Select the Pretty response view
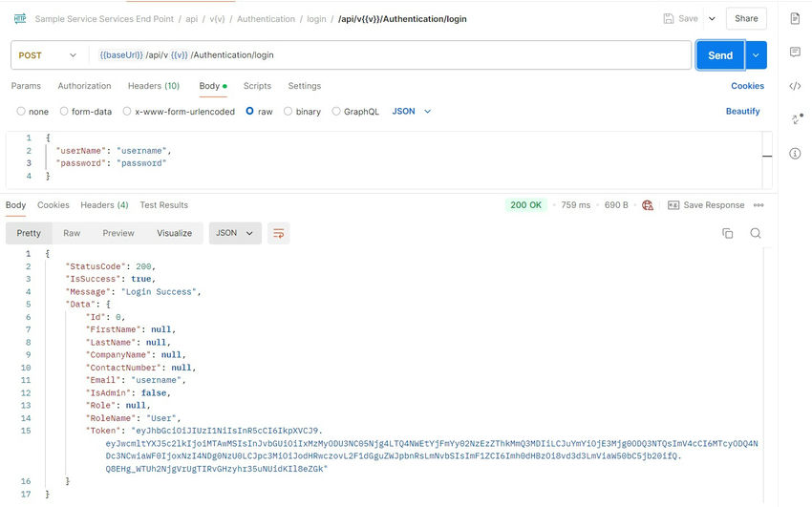 (x=29, y=233)
